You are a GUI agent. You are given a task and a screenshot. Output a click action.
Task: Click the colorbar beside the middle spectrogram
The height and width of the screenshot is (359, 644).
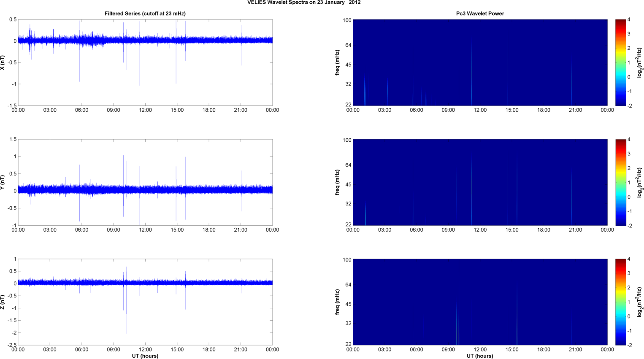point(620,182)
